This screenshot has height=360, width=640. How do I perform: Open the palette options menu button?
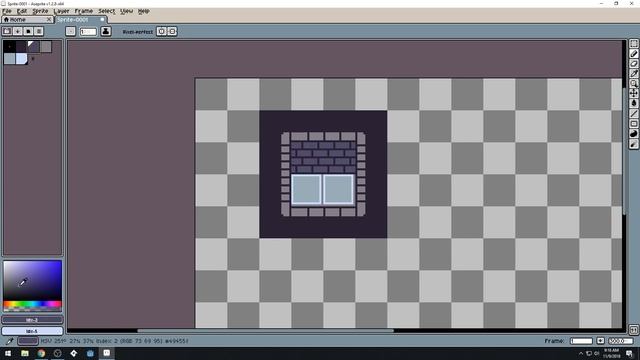pos(39,31)
